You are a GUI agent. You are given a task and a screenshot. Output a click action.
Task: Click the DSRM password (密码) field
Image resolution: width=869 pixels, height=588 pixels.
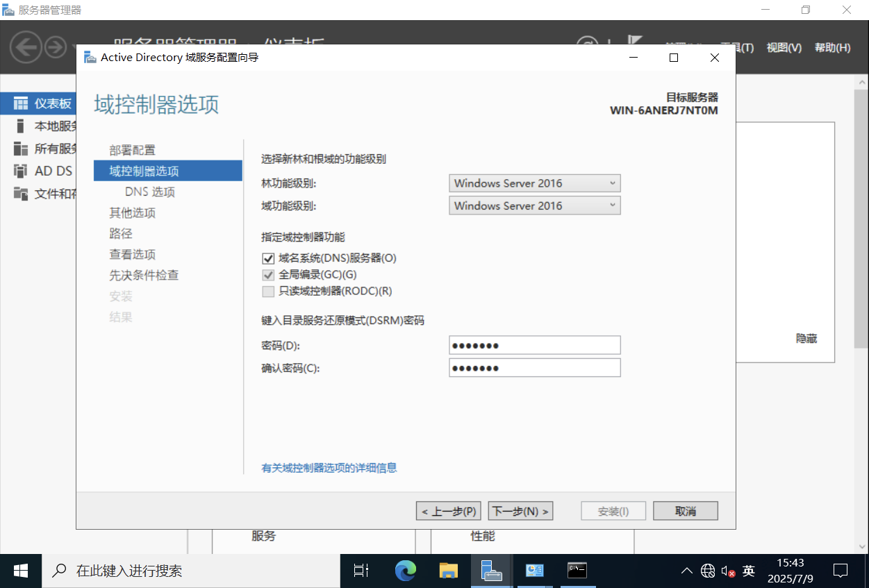tap(534, 346)
